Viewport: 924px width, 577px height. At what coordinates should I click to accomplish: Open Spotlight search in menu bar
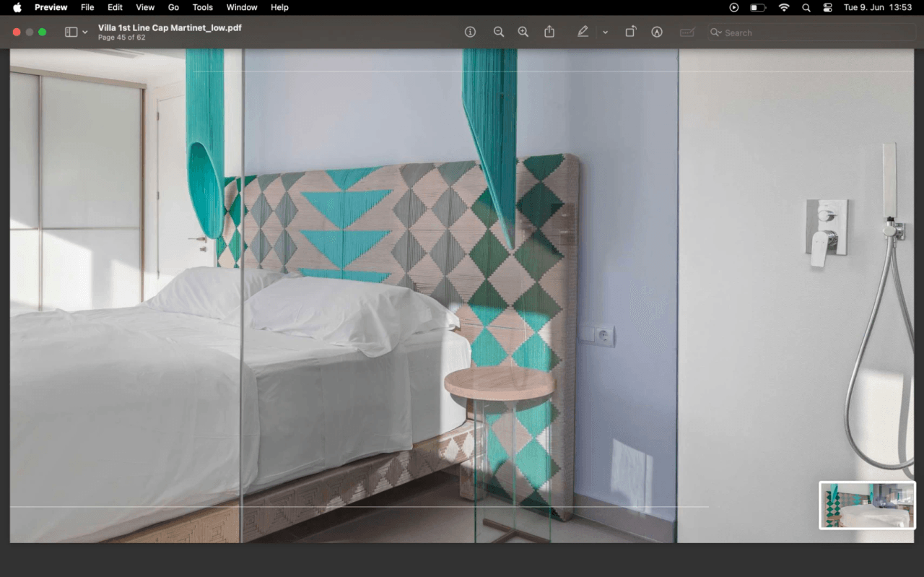point(806,7)
